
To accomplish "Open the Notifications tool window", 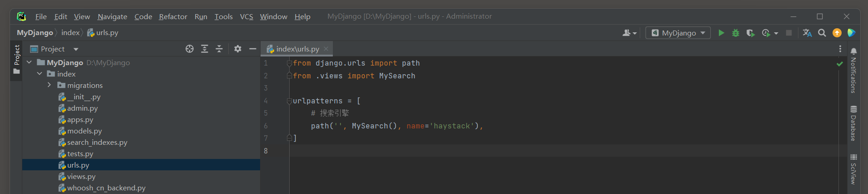I will coord(853,70).
